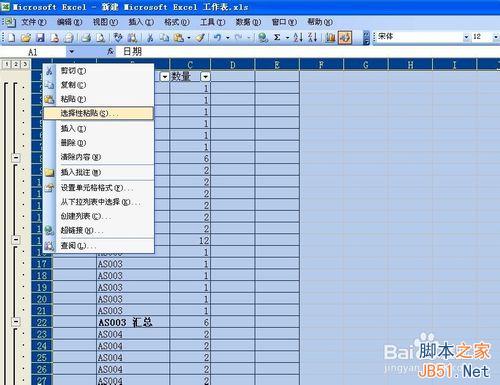Click the Spelling check icon

pyautogui.click(x=118, y=38)
